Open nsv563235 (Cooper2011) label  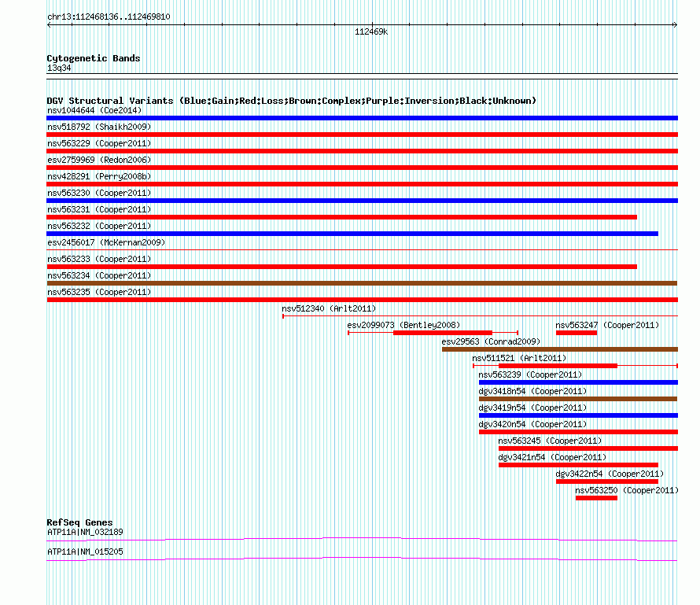pos(99,292)
